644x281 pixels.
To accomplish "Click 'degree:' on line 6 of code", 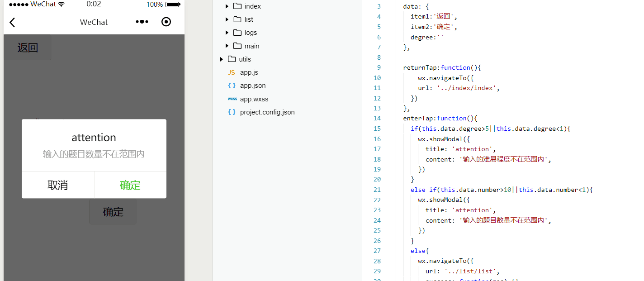I will click(424, 37).
